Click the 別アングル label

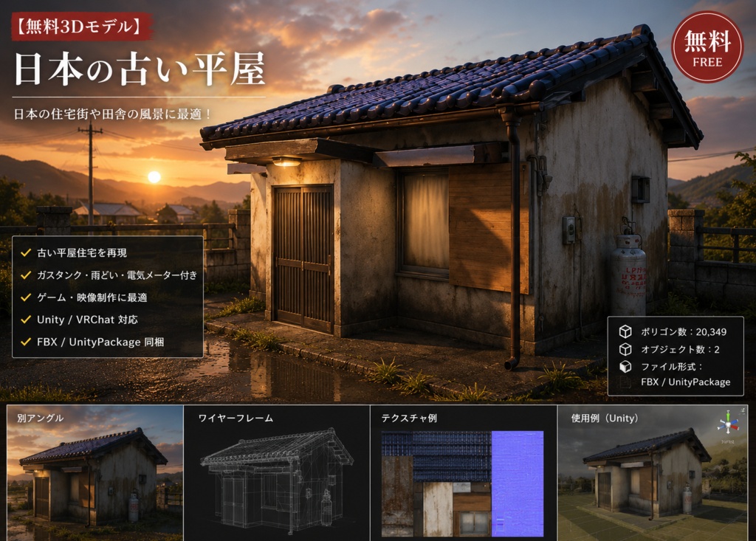pos(41,418)
